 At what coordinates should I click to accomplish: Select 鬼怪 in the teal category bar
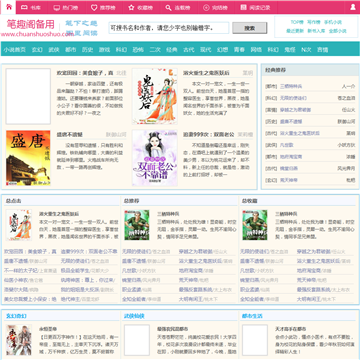pyautogui.click(x=290, y=50)
